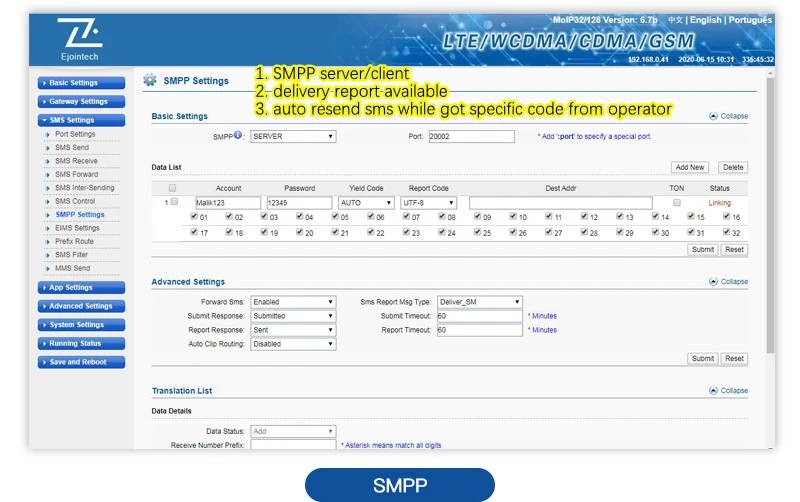Viewport: 800px width, 502px height.
Task: Toggle the select-all checkbox in Data List header
Action: pos(172,188)
